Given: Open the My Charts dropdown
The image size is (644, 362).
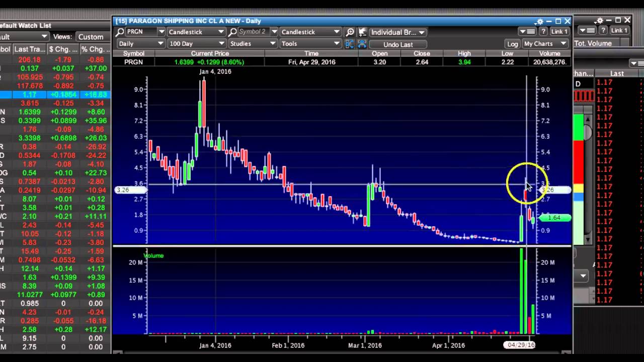Looking at the screenshot, I should 545,44.
